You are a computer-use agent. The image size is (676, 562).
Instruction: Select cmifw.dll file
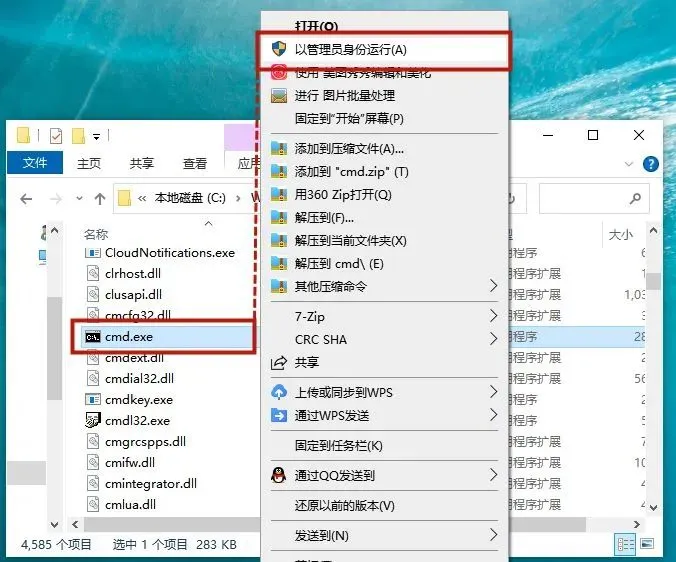[130, 463]
